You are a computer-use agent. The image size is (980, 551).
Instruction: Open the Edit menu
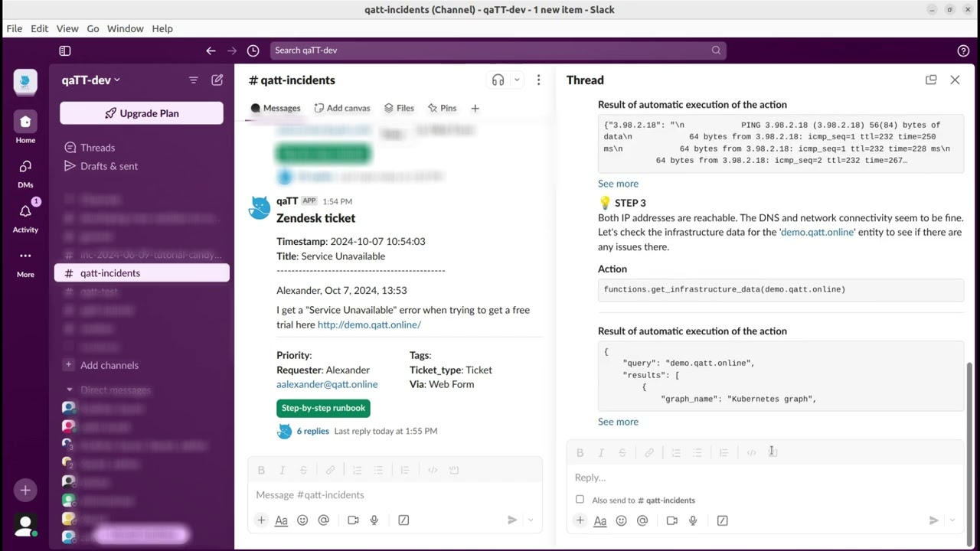pos(40,28)
